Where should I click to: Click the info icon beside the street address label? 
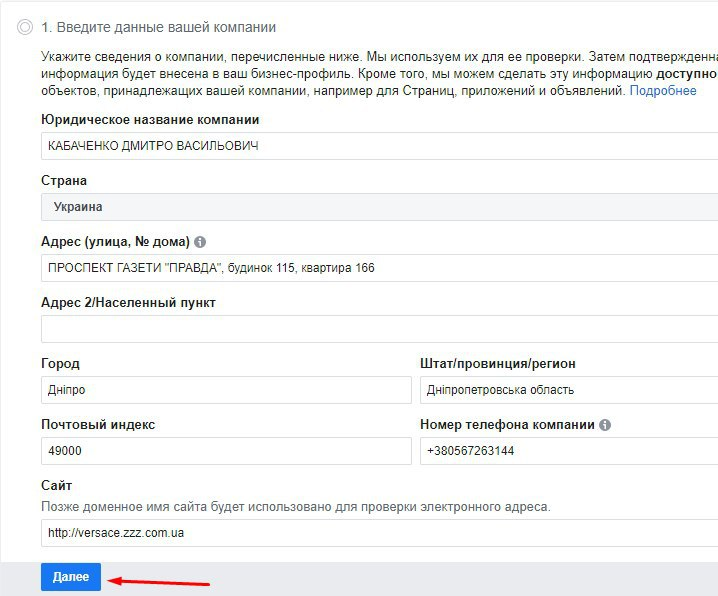tap(200, 243)
